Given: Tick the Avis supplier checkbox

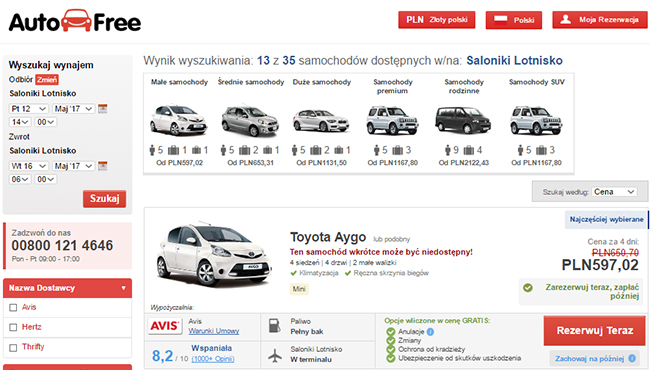Looking at the screenshot, I should [x=13, y=307].
